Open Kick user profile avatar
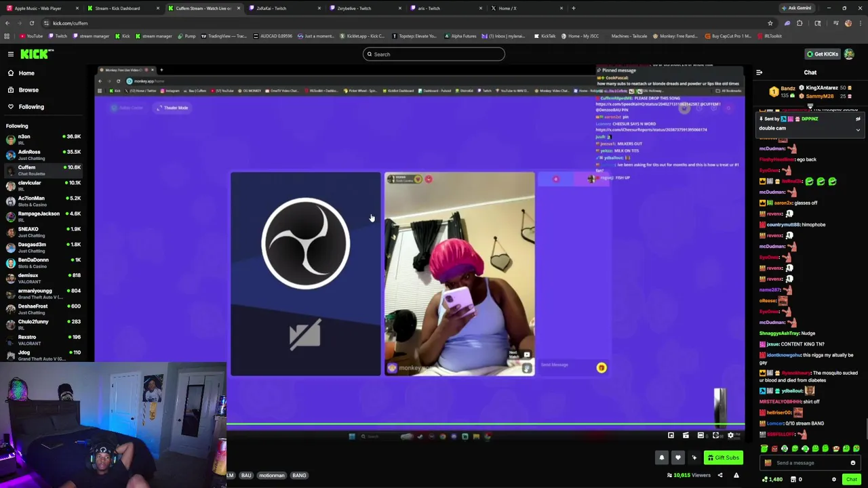Screen dimensions: 868x488 click(849, 54)
